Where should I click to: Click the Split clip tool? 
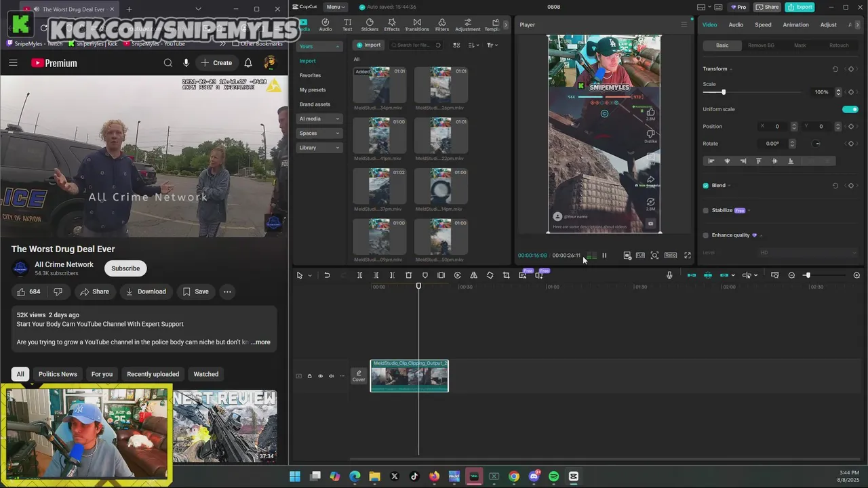pyautogui.click(x=359, y=275)
